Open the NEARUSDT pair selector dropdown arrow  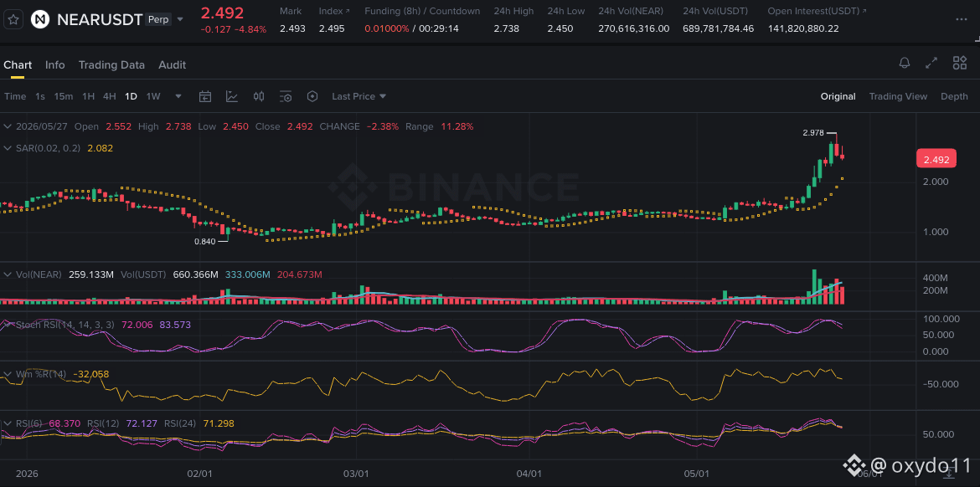[x=181, y=19]
